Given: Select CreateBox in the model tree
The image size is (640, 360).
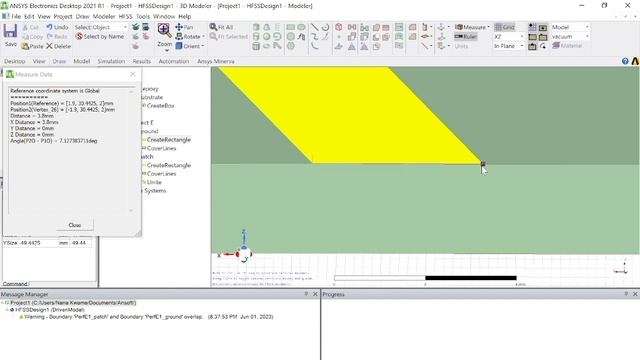Looking at the screenshot, I should coord(160,106).
